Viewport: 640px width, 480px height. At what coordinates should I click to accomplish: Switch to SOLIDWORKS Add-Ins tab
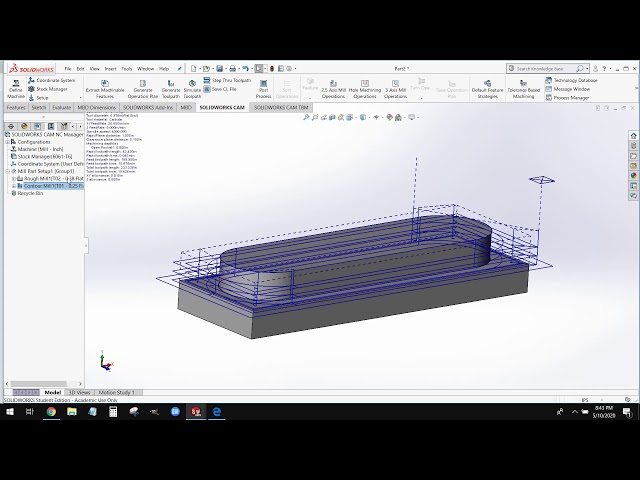click(148, 107)
